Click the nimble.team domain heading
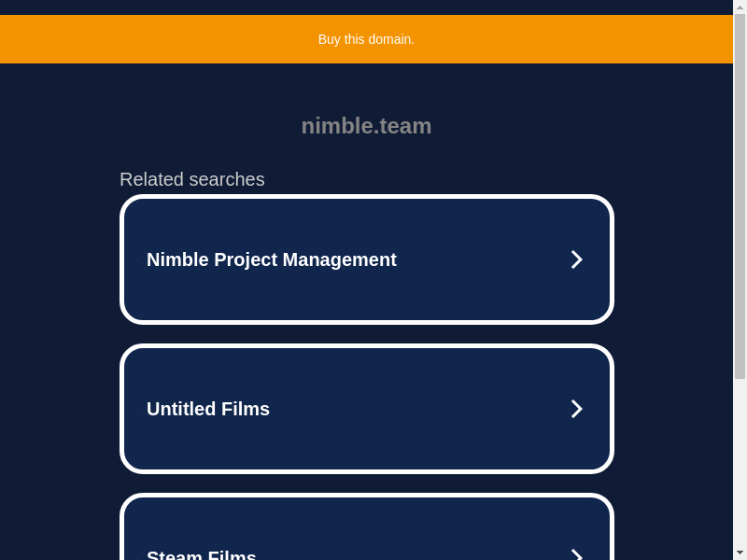Screen dimensions: 747x560 click(x=366, y=126)
